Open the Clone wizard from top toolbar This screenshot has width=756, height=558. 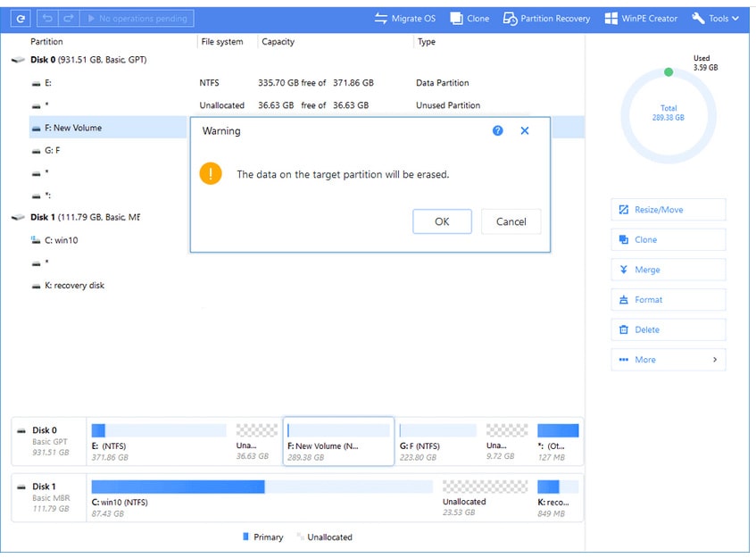[x=469, y=19]
